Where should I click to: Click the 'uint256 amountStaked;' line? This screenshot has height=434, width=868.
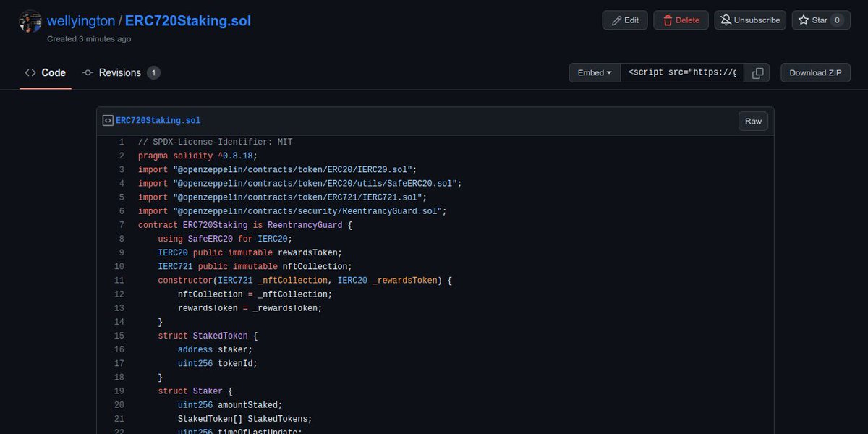tap(230, 404)
